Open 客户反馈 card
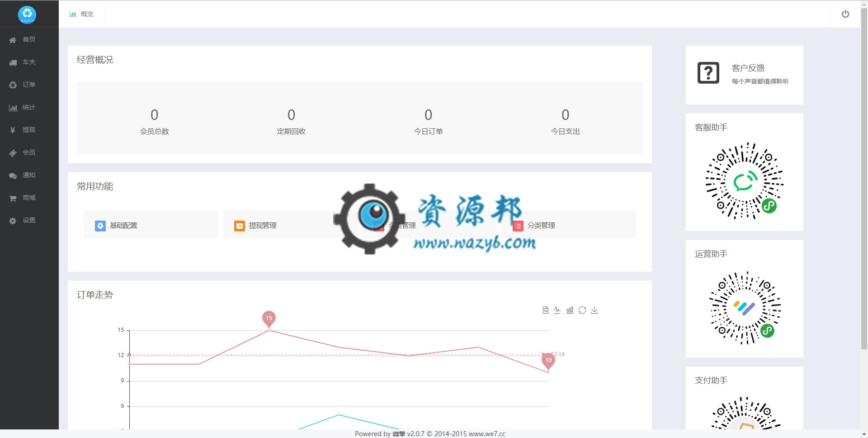Image resolution: width=868 pixels, height=438 pixels. 744,75
